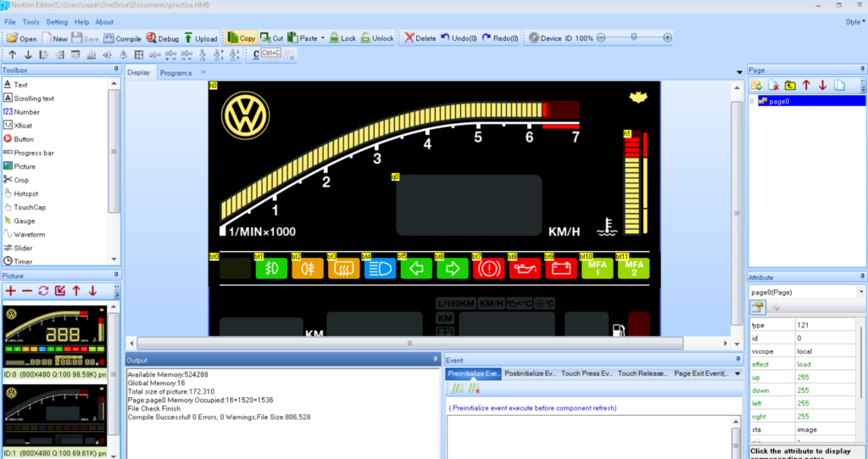This screenshot has height=459, width=868.
Task: Switch to the Display tab
Action: 138,73
